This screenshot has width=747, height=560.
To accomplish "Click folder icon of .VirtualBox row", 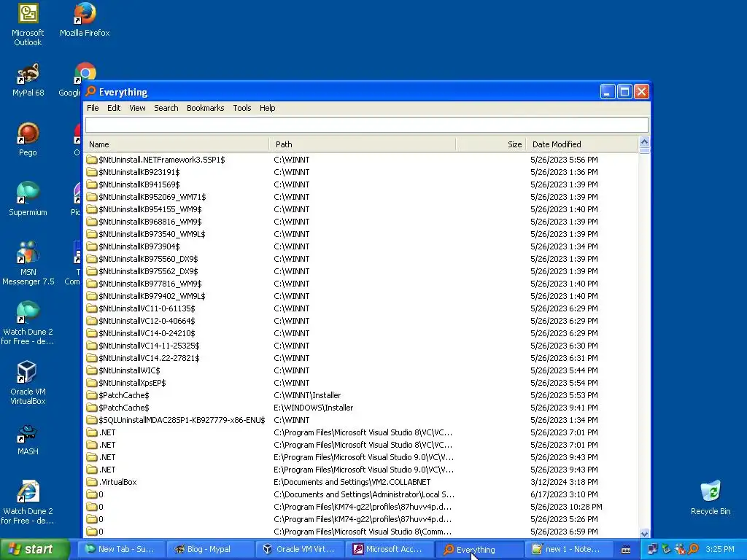I will (x=91, y=482).
